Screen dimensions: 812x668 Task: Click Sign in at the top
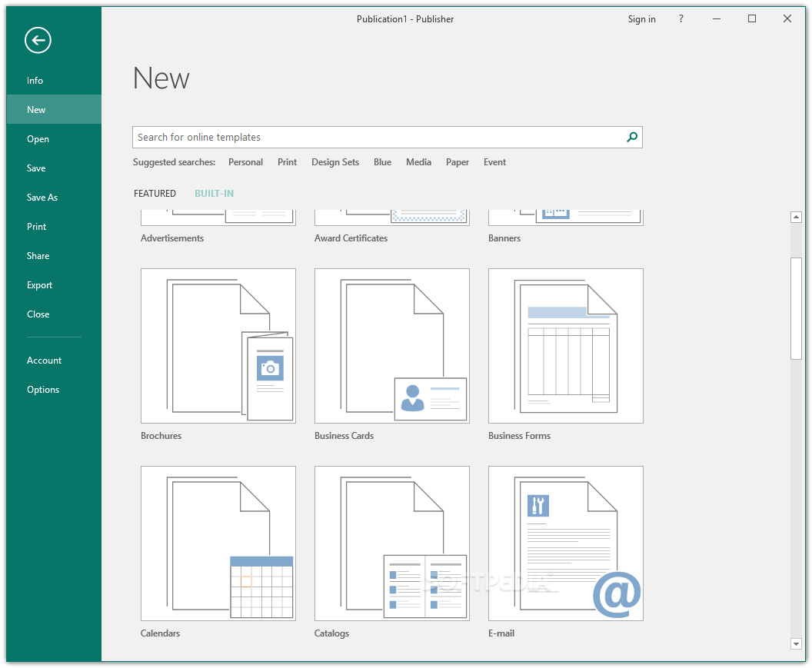point(641,19)
